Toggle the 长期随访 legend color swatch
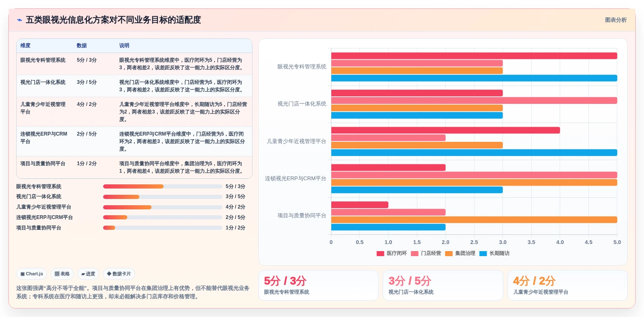This screenshot has height=317, width=644. (483, 254)
